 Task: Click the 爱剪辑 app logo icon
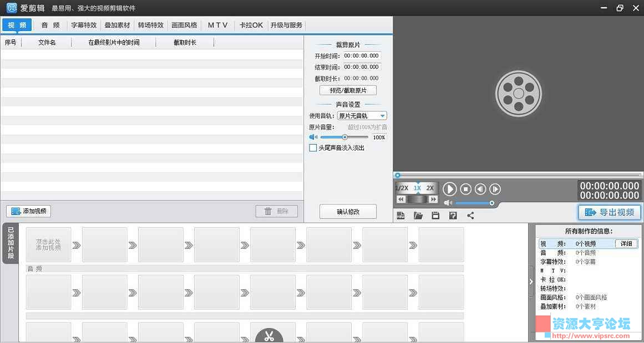12,7
